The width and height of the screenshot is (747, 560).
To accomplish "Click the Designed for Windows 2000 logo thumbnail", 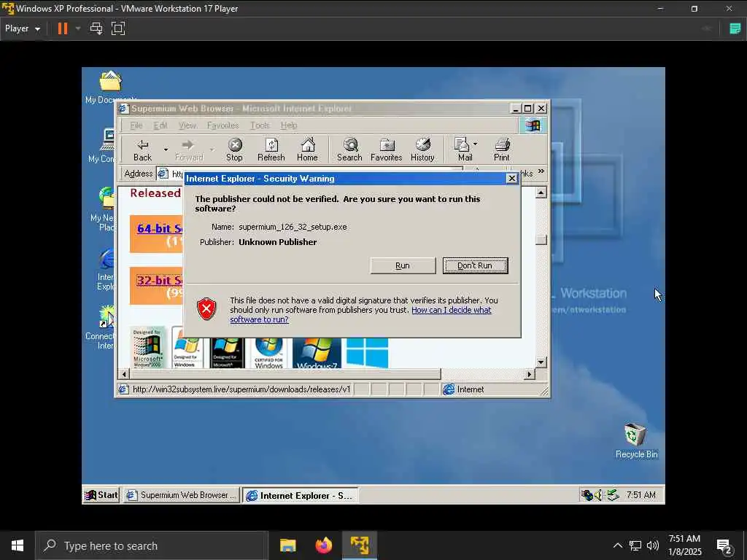I will 147,348.
